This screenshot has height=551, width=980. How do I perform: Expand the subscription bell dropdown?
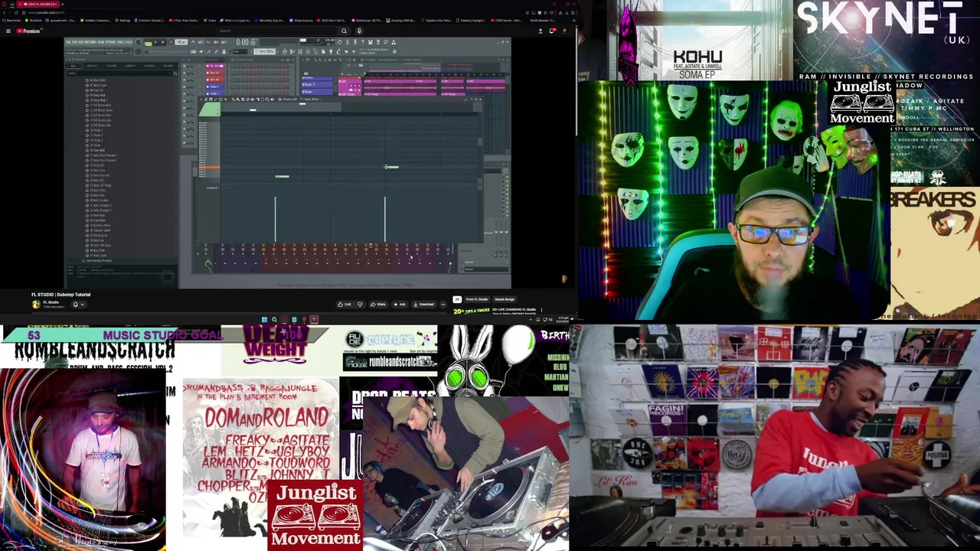(79, 304)
